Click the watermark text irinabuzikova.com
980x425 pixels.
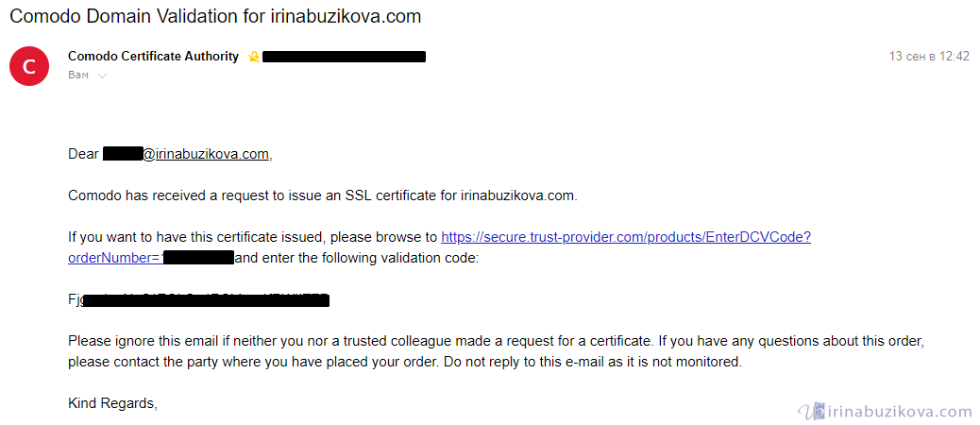[899, 411]
